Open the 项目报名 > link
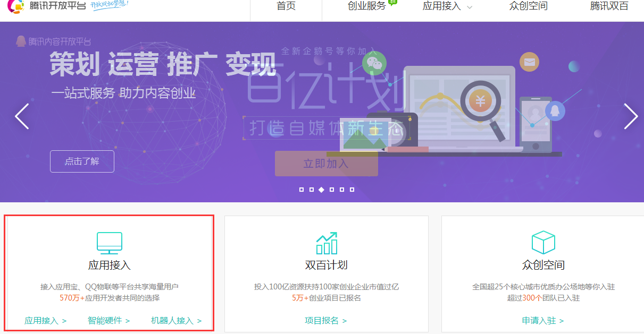 coord(326,321)
